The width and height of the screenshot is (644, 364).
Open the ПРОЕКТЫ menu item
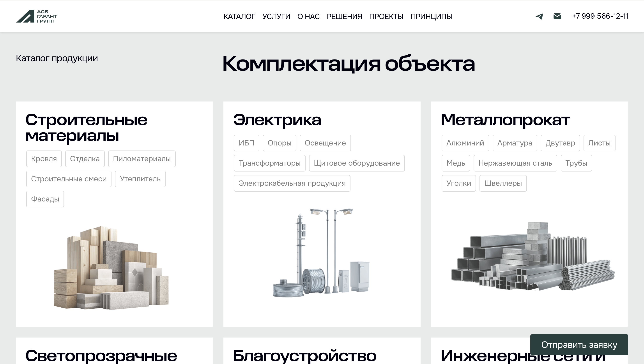(x=386, y=16)
